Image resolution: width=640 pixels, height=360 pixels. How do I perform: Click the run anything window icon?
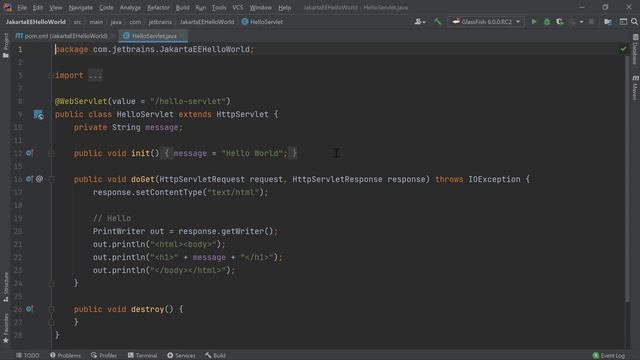coord(623,22)
